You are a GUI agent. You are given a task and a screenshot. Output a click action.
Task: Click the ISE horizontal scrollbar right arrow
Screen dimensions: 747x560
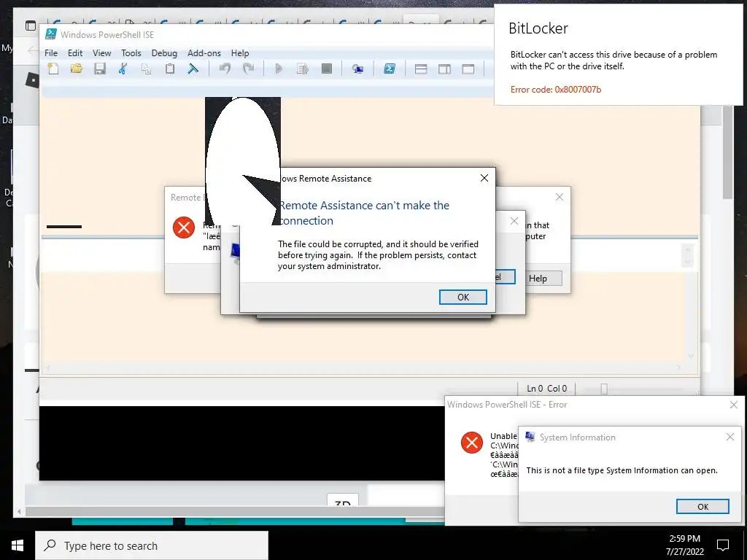pyautogui.click(x=679, y=367)
